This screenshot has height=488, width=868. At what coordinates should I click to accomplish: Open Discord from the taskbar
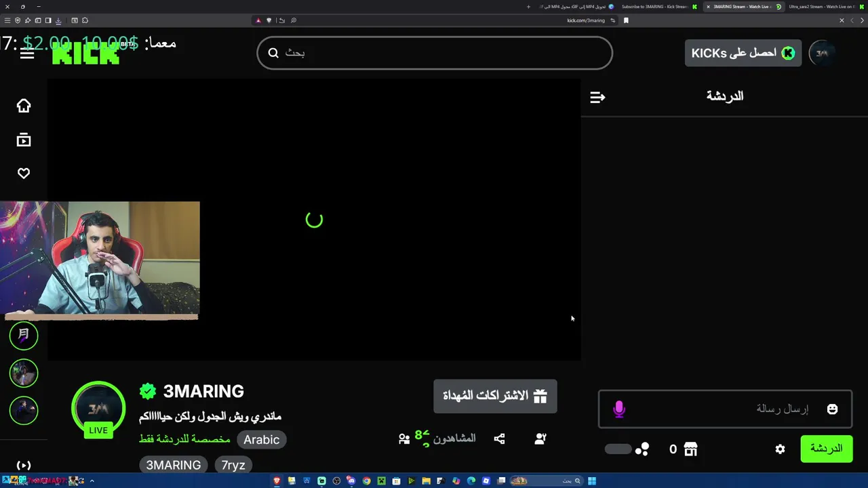click(x=351, y=481)
